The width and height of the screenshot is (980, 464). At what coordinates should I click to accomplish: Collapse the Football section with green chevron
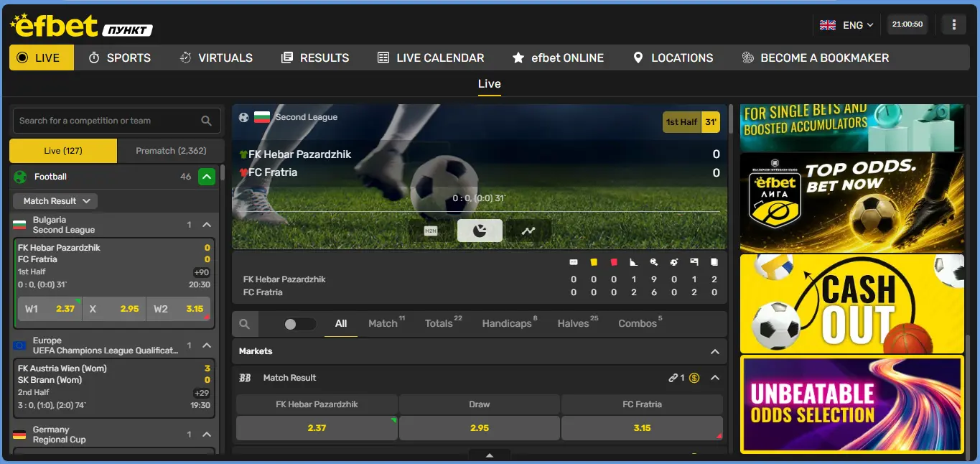[x=207, y=177]
